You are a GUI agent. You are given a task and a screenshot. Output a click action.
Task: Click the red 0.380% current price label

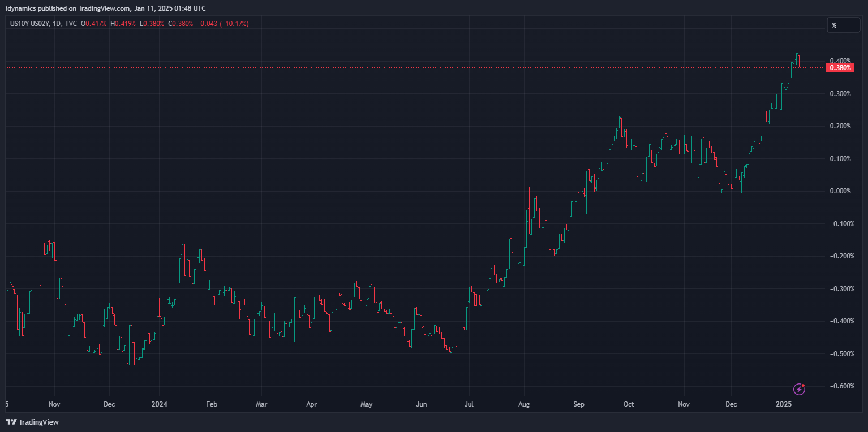(x=840, y=68)
